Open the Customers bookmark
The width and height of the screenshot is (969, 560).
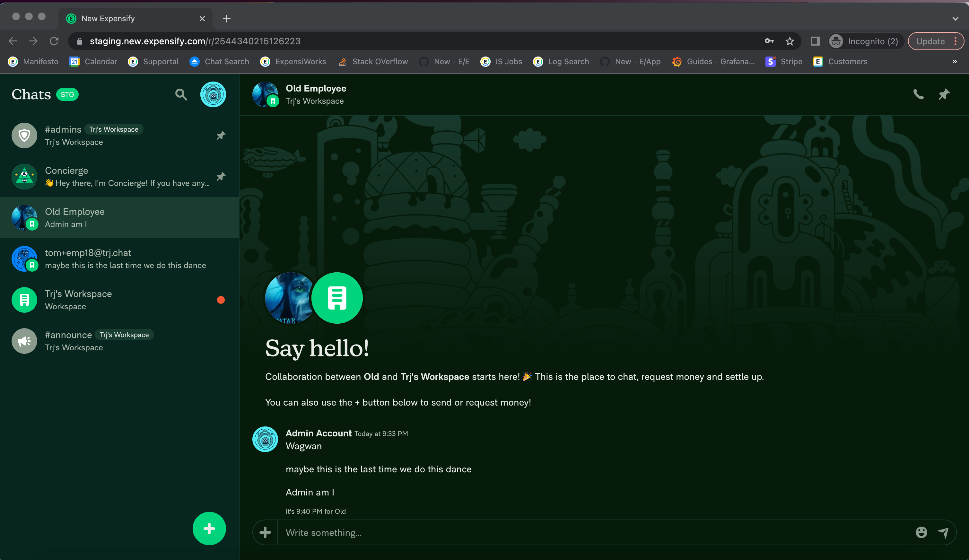840,62
